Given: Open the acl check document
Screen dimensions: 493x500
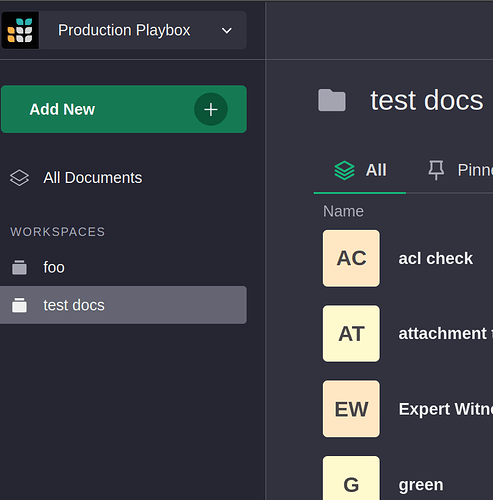Looking at the screenshot, I should [435, 258].
